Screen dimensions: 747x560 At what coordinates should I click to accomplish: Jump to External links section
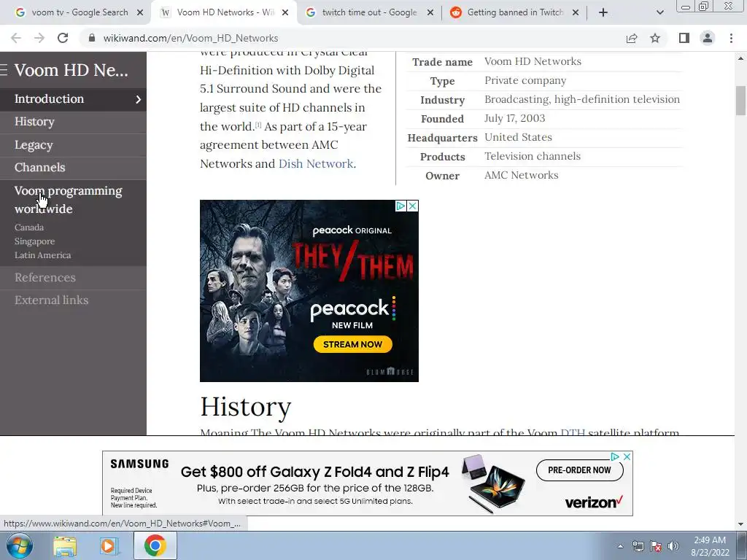click(52, 300)
